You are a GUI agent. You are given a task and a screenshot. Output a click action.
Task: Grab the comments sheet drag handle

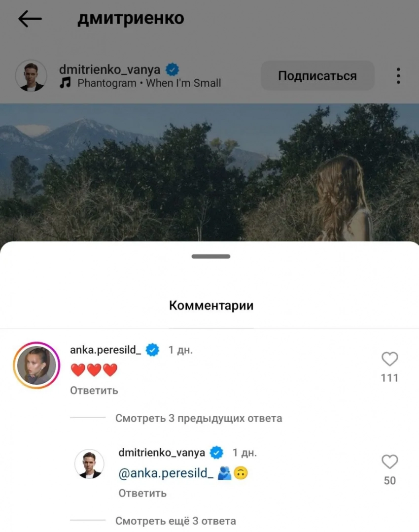coord(211,257)
